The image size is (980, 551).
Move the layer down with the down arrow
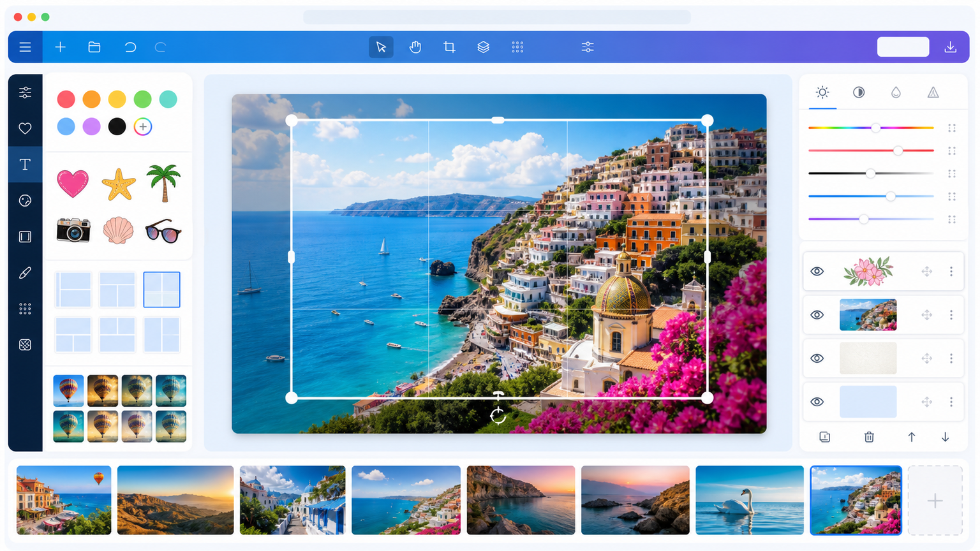[x=946, y=437]
